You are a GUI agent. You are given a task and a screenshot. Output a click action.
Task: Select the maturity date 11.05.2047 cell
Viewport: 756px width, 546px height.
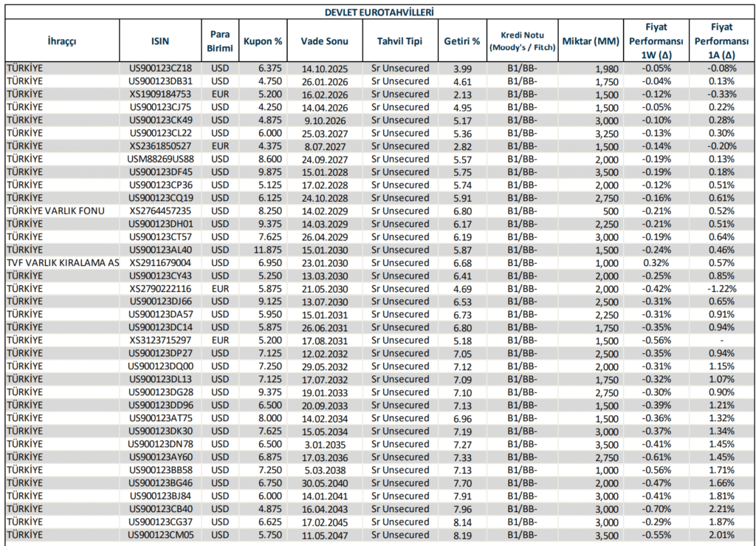[324, 535]
